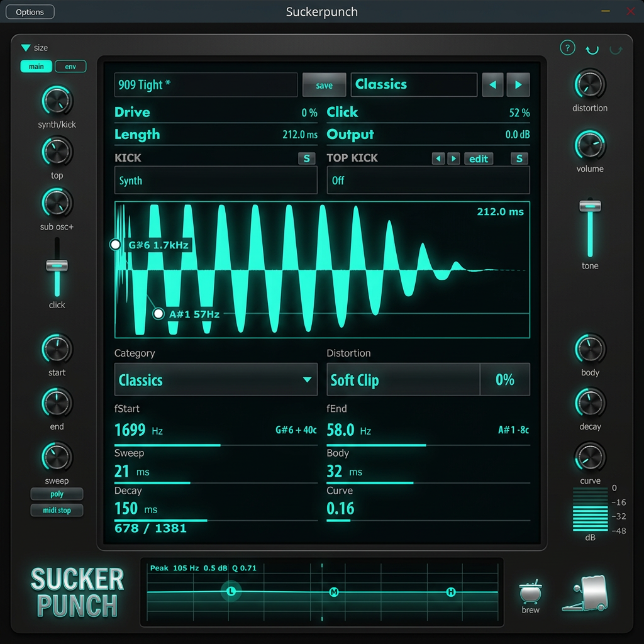Click the Peak 105 Hz EQ readout

(203, 568)
